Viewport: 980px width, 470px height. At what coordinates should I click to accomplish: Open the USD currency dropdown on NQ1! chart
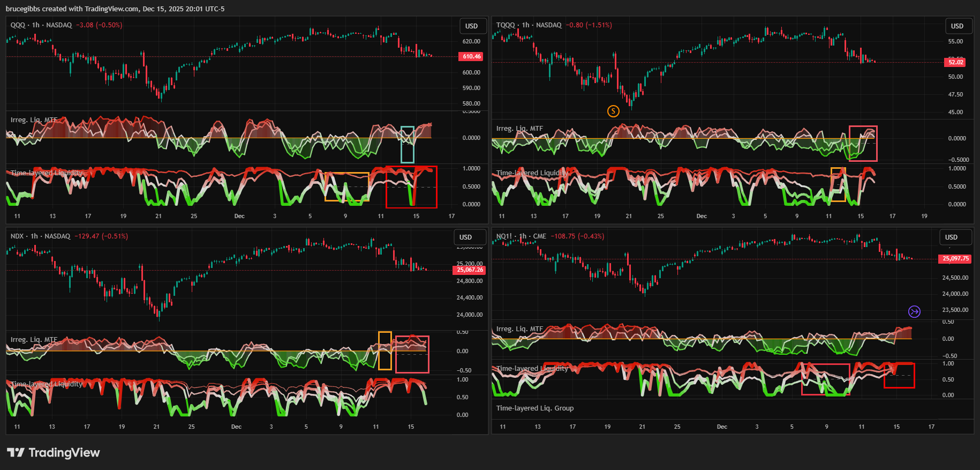click(x=951, y=237)
